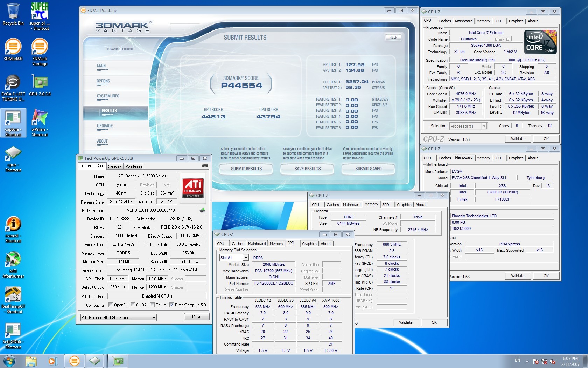Click the BIOS save icon in GPU-Z
This screenshot has height=368, width=588.
[x=202, y=210]
